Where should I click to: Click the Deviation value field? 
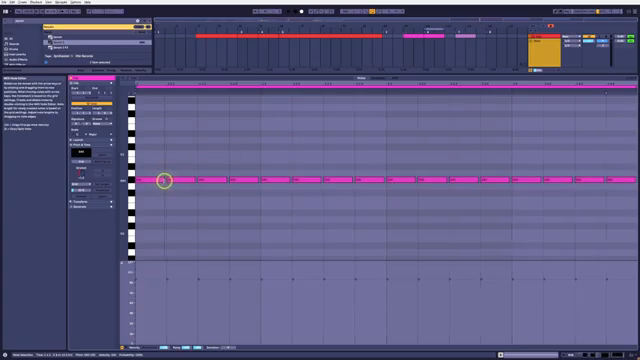point(228,347)
